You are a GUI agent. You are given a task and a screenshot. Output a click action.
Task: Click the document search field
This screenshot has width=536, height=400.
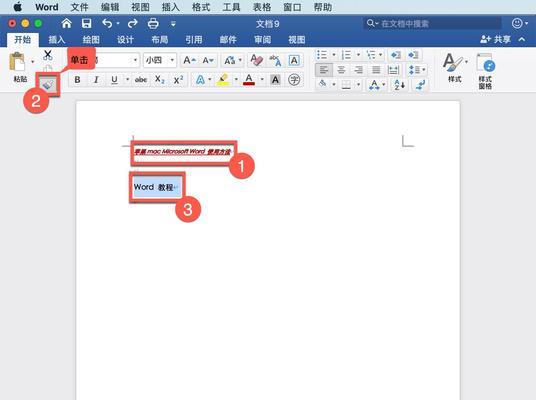(x=432, y=24)
